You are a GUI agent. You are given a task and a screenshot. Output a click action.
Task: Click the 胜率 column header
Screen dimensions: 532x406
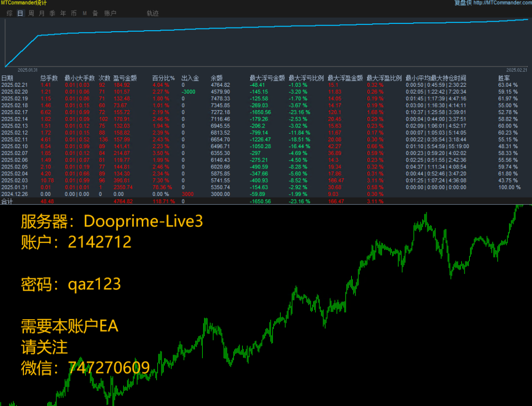tap(504, 78)
